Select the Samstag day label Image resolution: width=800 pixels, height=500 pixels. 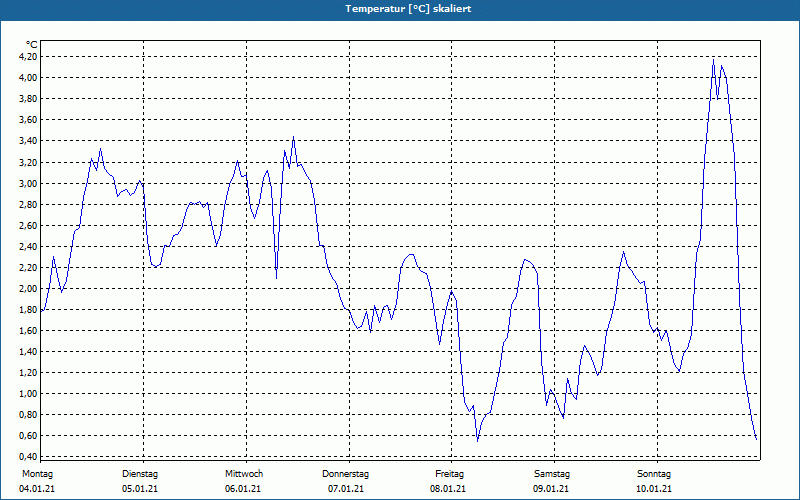[x=552, y=474]
